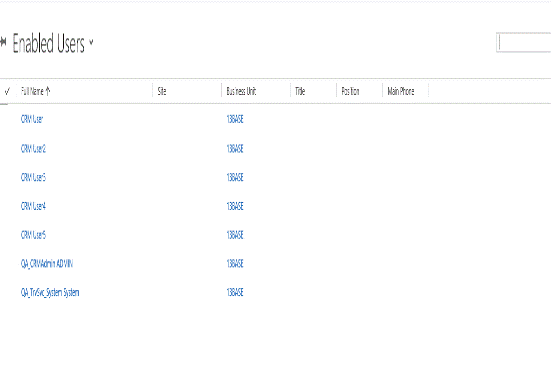The width and height of the screenshot is (551, 390).
Task: Open the QA_TrxSvc_System System user link
Action: (x=50, y=292)
